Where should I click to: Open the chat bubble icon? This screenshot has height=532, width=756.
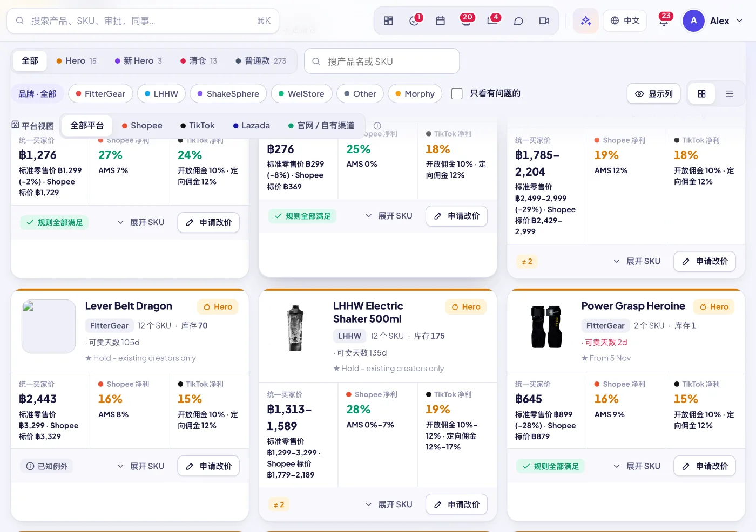pos(518,21)
